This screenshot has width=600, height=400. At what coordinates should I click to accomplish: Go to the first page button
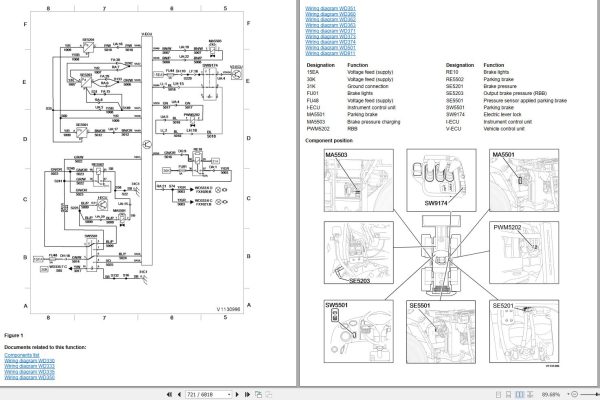(170, 394)
